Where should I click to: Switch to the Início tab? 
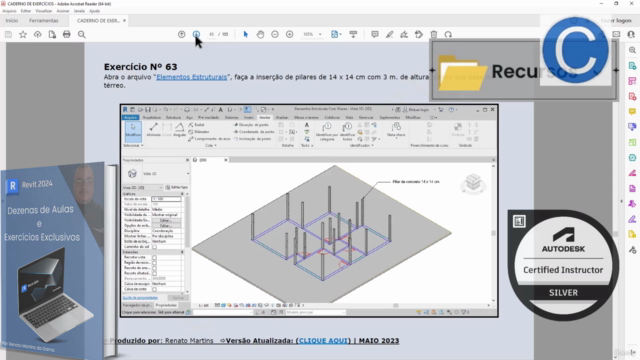[x=11, y=20]
